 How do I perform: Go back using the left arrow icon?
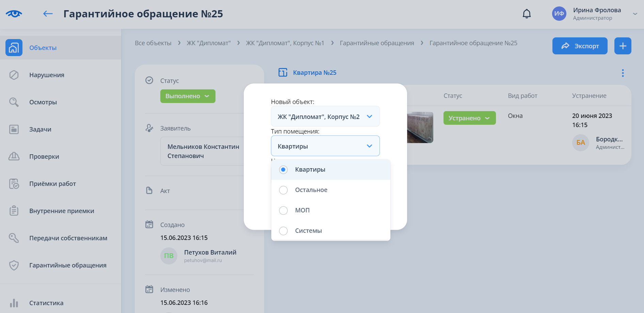click(48, 14)
